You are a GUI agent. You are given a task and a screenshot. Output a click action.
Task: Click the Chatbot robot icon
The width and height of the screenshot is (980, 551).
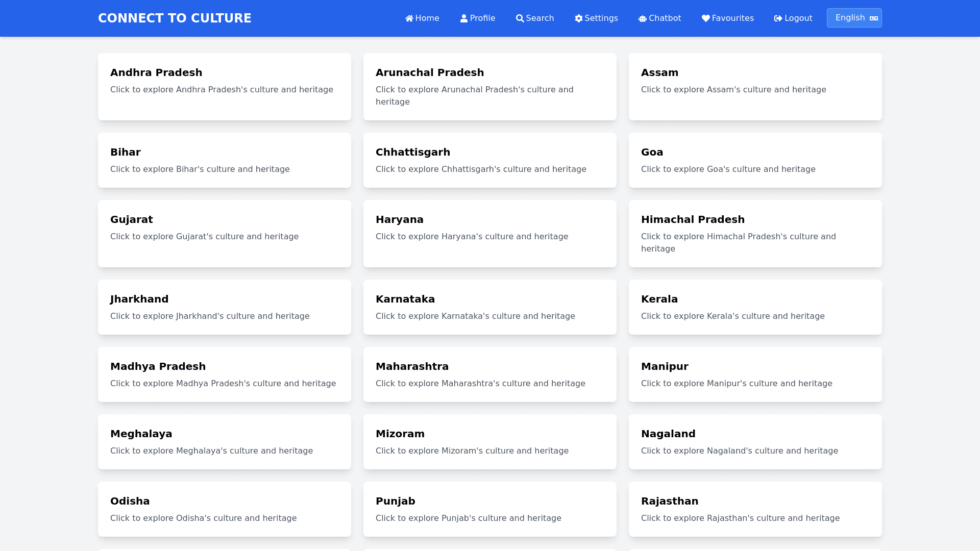(x=642, y=18)
